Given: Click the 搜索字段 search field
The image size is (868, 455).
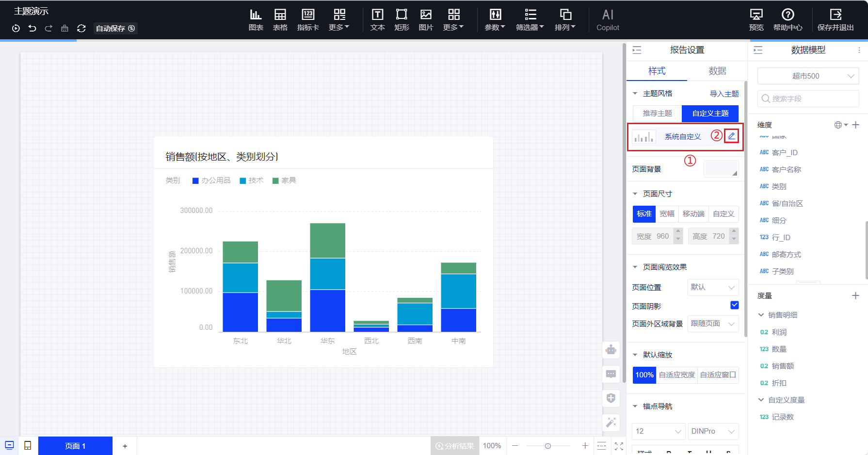Looking at the screenshot, I should coord(808,99).
